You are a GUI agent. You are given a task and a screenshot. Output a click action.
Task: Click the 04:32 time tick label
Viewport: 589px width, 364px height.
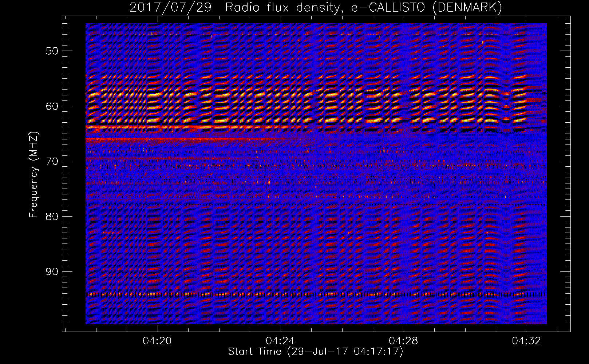pyautogui.click(x=526, y=341)
